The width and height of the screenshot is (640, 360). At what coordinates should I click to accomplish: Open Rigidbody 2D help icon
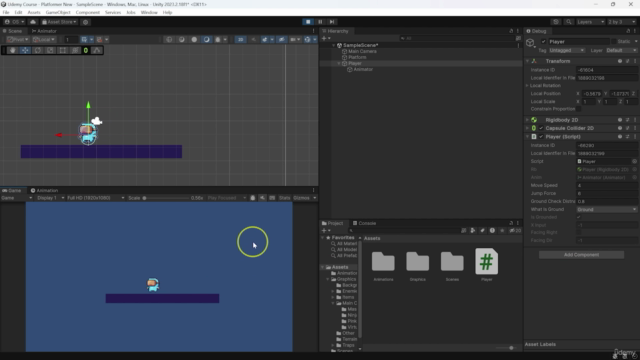(620, 120)
